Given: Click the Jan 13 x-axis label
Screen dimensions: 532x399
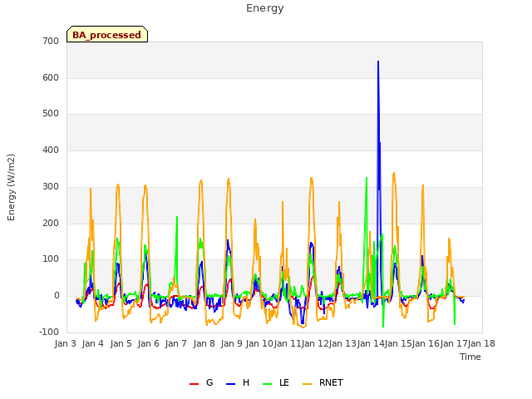Looking at the screenshot, I should pyautogui.click(x=342, y=343).
